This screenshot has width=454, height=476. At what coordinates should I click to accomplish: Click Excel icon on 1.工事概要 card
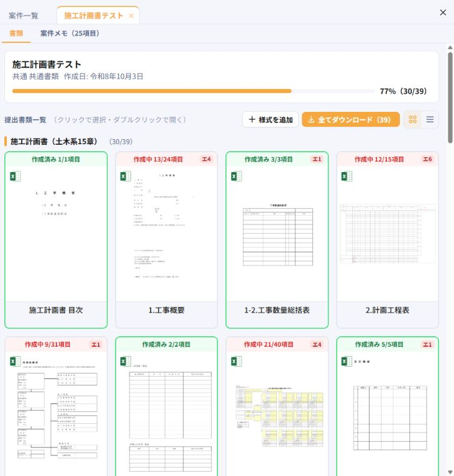pyautogui.click(x=125, y=176)
